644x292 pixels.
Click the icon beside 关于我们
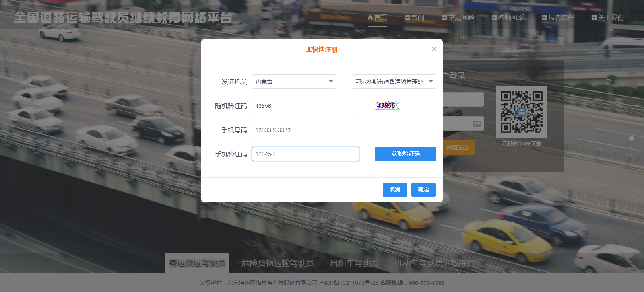pyautogui.click(x=594, y=17)
